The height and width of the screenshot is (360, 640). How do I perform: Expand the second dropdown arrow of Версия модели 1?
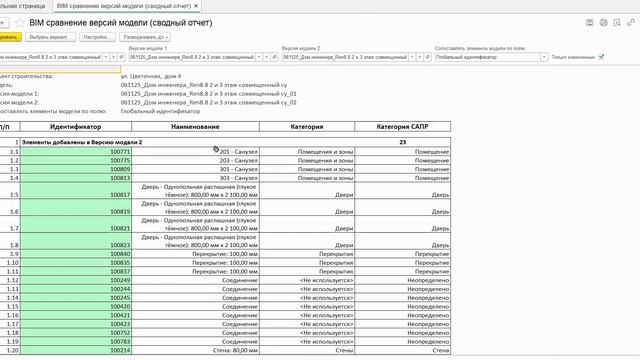[x=267, y=57]
